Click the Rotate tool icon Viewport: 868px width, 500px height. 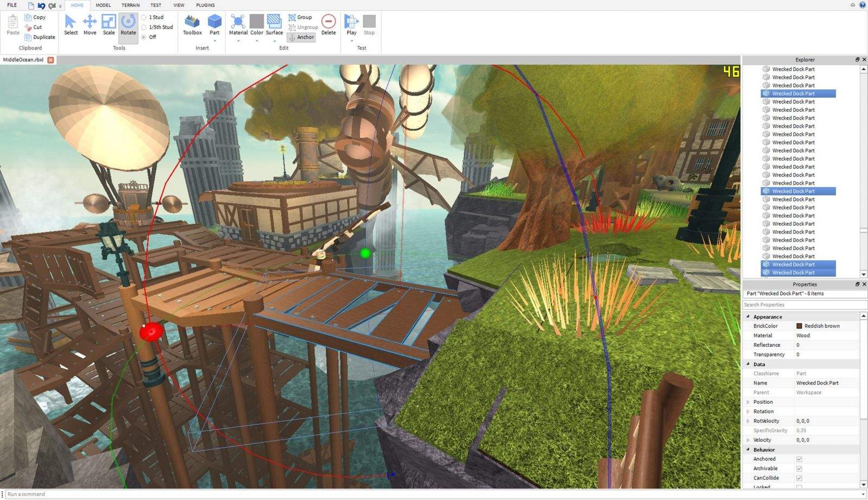[x=128, y=22]
